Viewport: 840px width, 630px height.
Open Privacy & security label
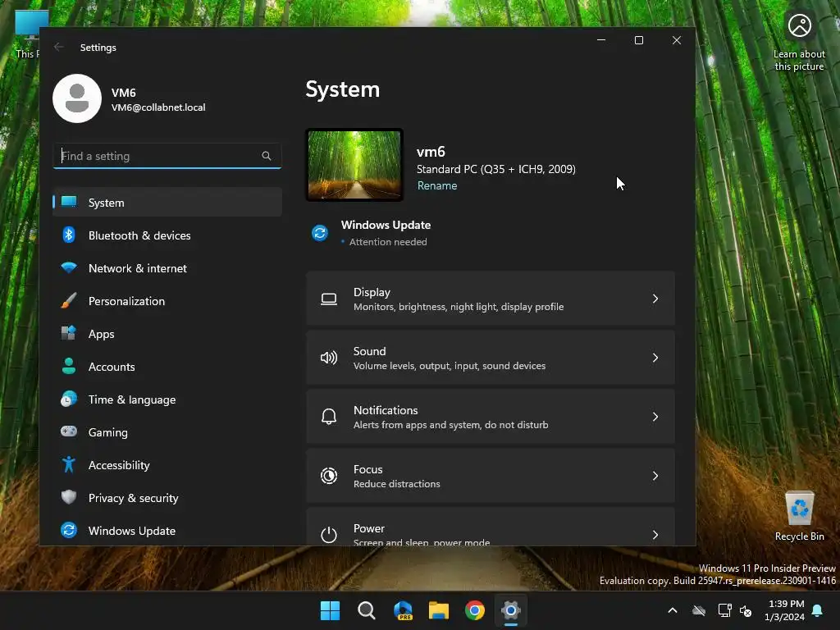[134, 498]
